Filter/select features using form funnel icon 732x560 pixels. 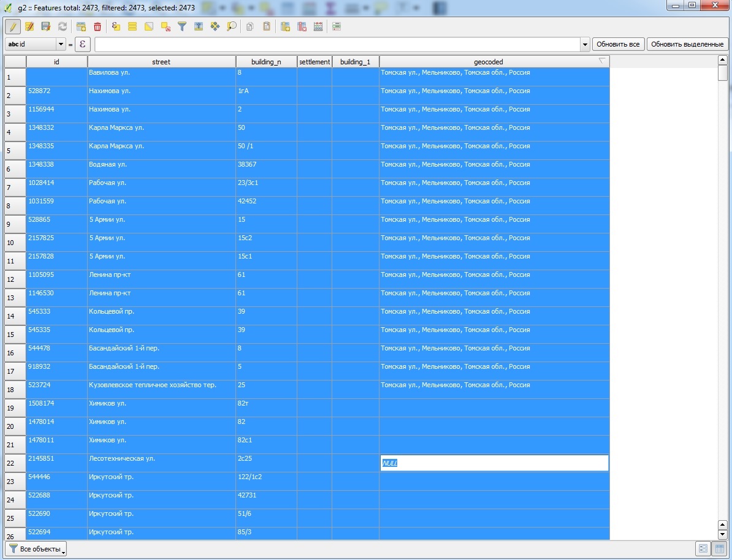point(182,26)
